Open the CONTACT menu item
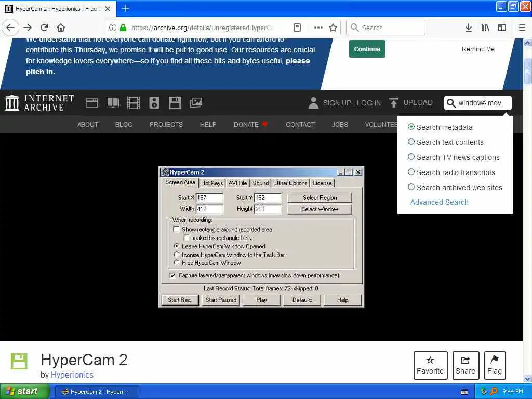The width and height of the screenshot is (532, 399). [x=300, y=125]
